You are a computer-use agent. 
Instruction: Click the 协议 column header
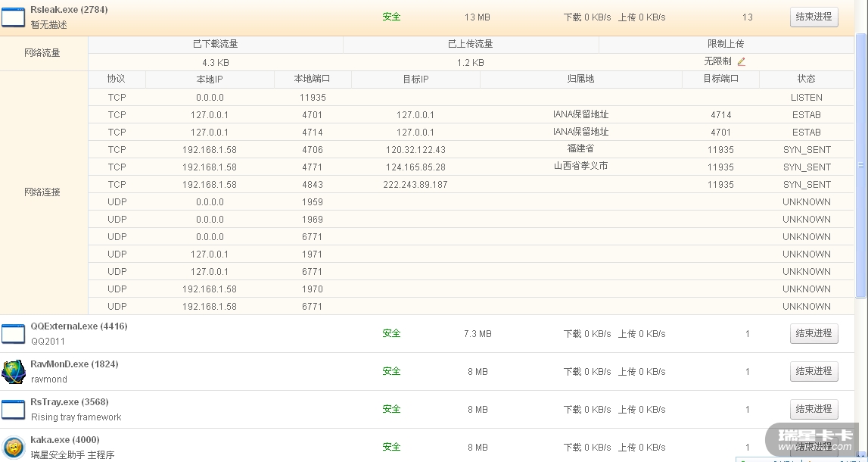[x=117, y=79]
